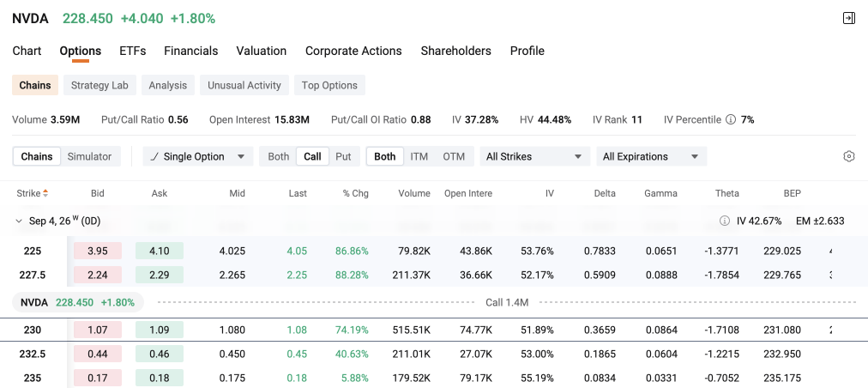Click the Theta column header
868x388 pixels.
[x=726, y=193]
